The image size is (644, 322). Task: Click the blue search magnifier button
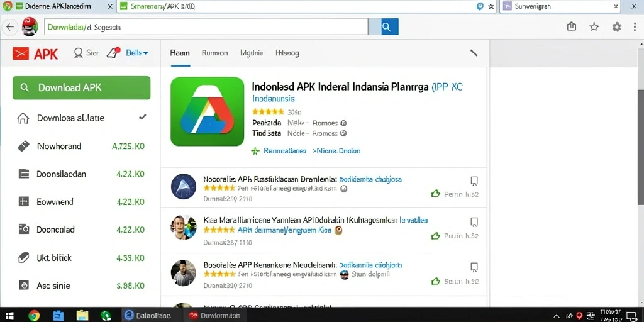point(389,27)
